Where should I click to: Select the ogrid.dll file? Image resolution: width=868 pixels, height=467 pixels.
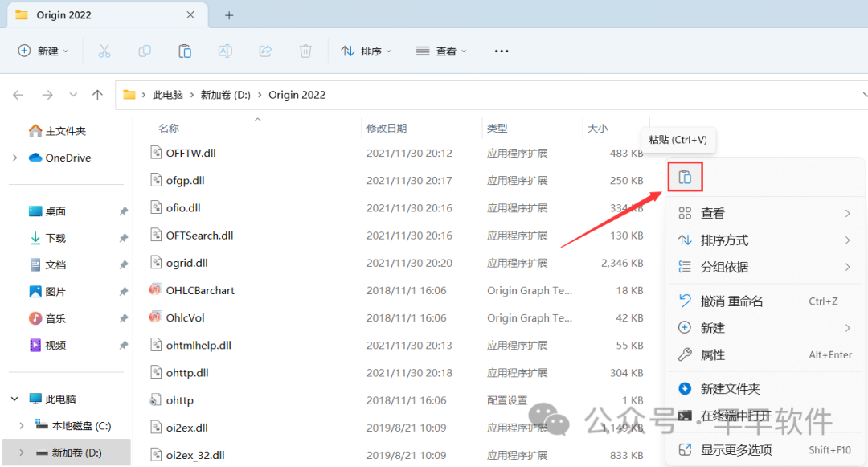pos(186,263)
